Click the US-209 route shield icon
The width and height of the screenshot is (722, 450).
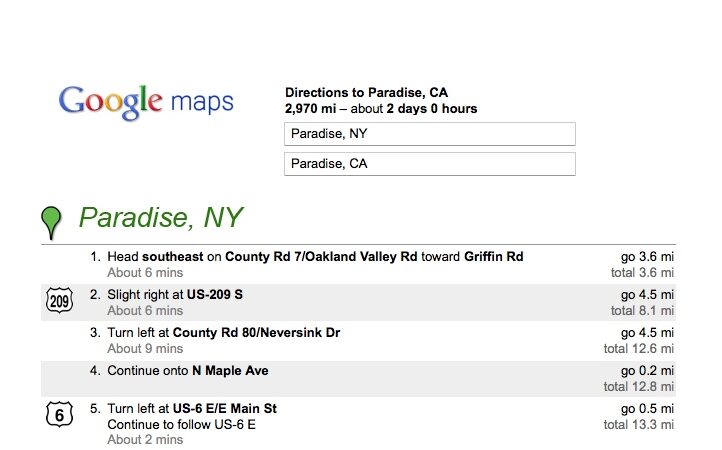[x=59, y=301]
